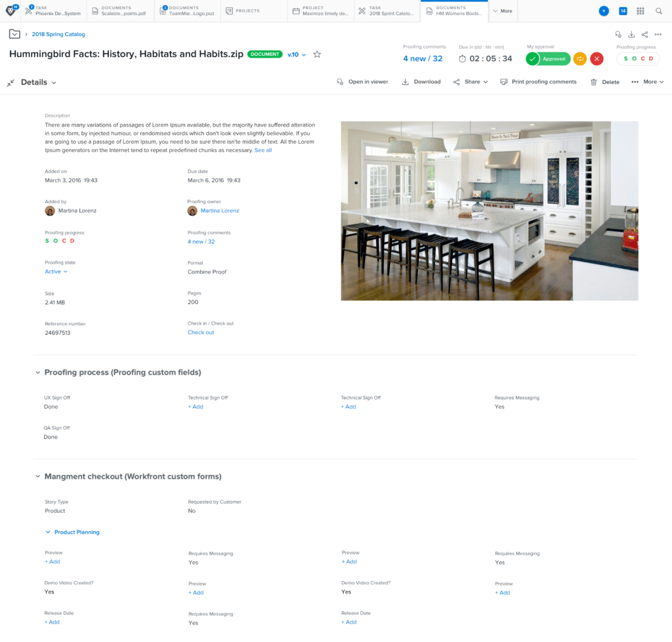The height and width of the screenshot is (642, 672).
Task: Switch to TeamMar...Logo.psd tab
Action: pyautogui.click(x=187, y=10)
